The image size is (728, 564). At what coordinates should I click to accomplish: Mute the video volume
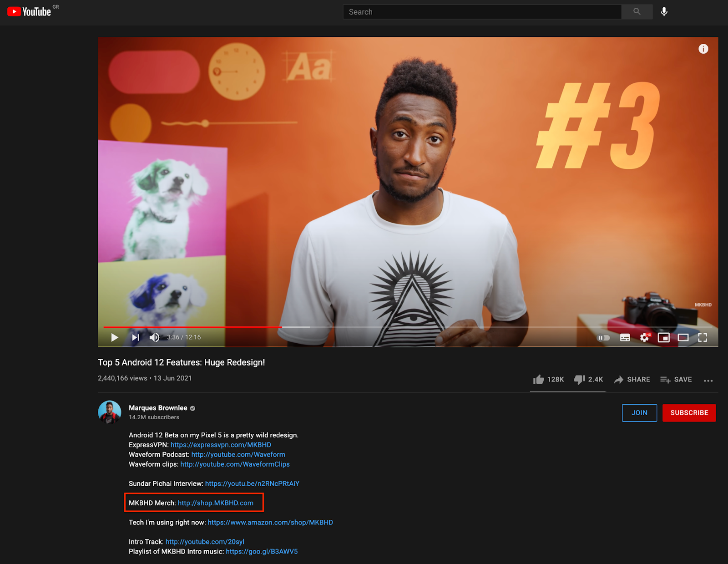click(x=155, y=337)
